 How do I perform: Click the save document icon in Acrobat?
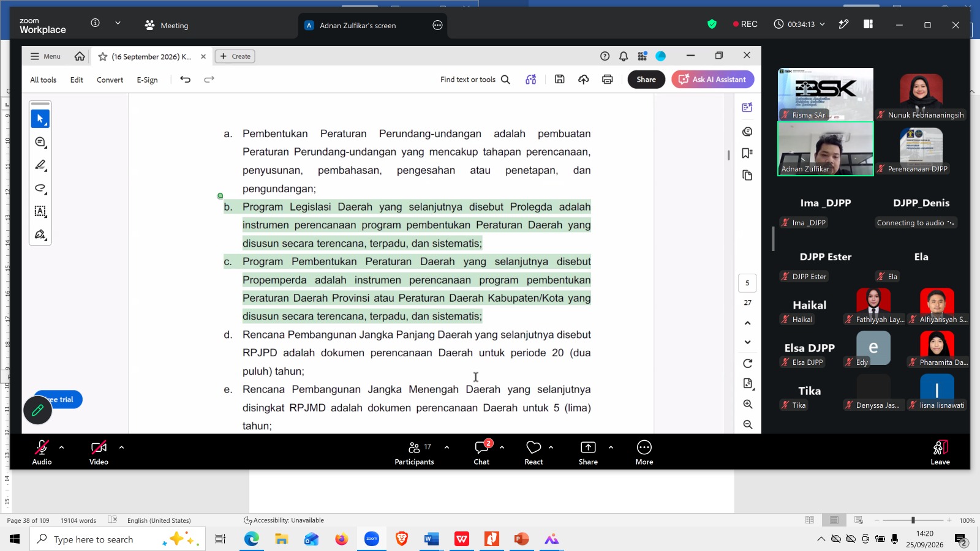pos(559,80)
